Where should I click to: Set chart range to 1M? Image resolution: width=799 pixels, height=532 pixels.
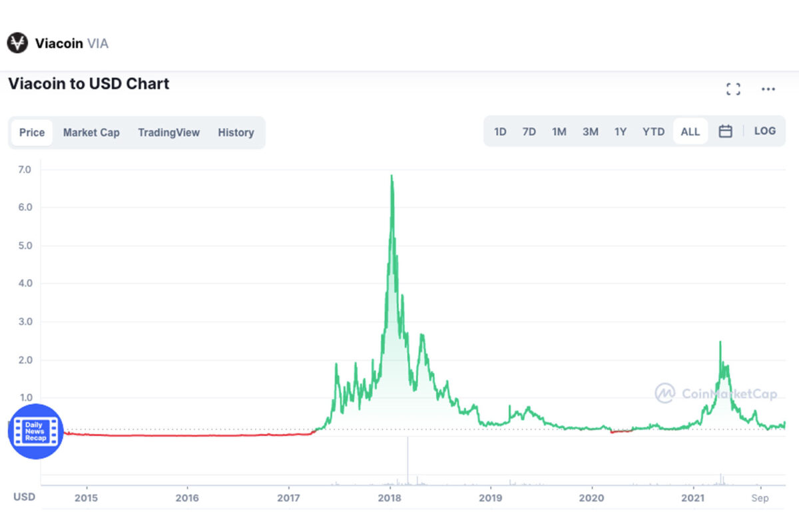(559, 132)
